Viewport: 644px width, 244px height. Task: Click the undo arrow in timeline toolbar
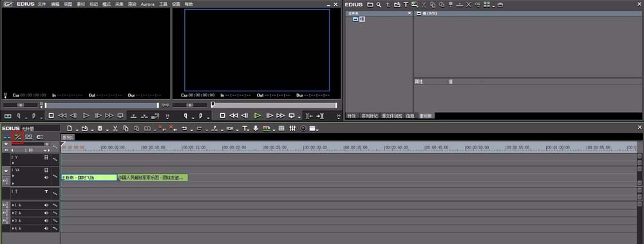pos(184,129)
